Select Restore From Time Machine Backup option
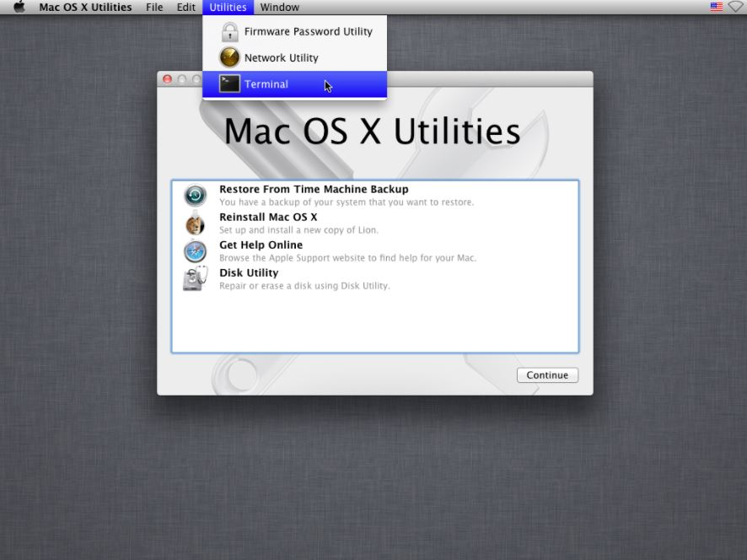Viewport: 747px width, 560px height. (x=314, y=190)
